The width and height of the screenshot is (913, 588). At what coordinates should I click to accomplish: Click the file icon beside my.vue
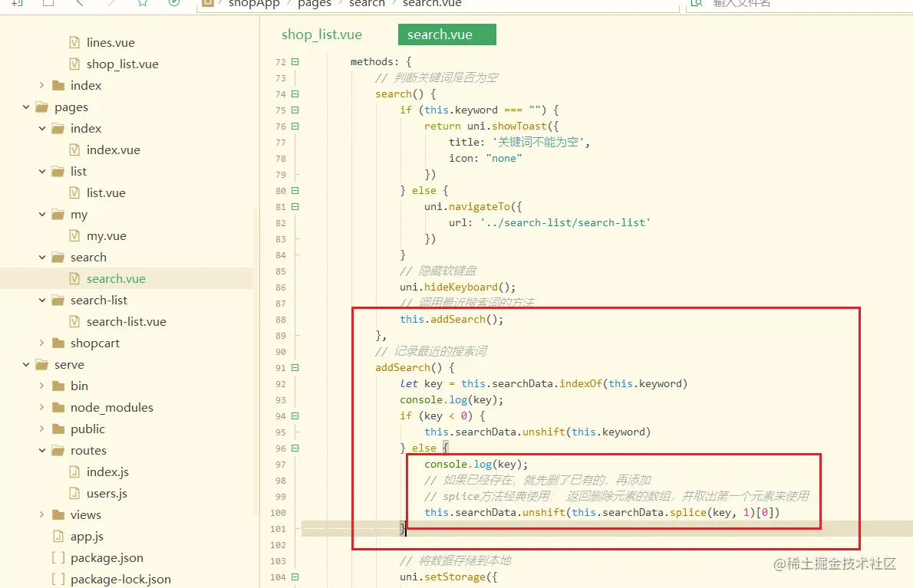coord(74,236)
